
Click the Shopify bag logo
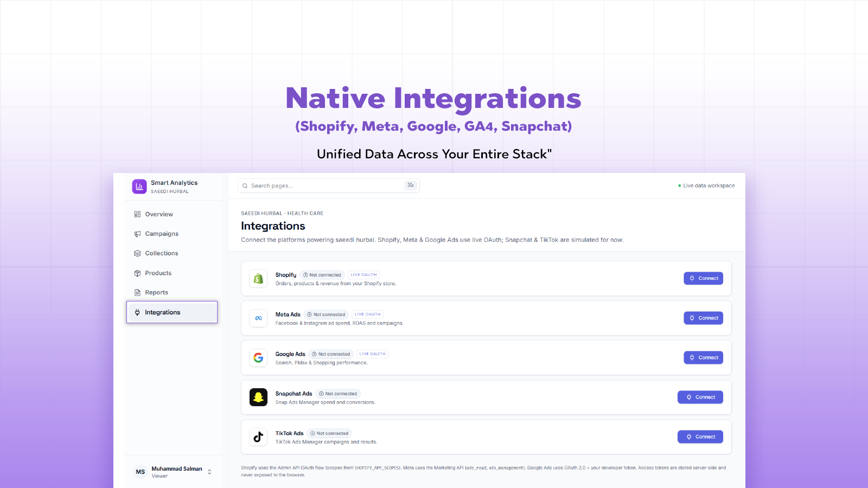(x=258, y=279)
